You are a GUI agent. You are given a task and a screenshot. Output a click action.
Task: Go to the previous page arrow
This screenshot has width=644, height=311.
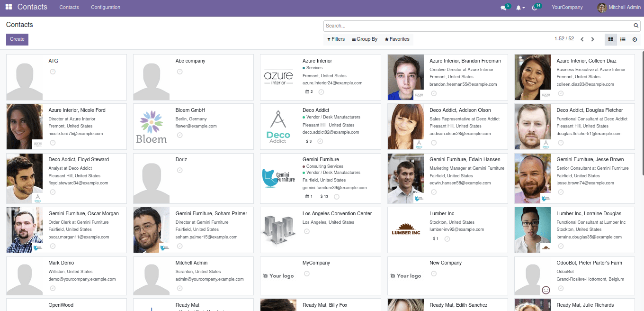coord(582,39)
